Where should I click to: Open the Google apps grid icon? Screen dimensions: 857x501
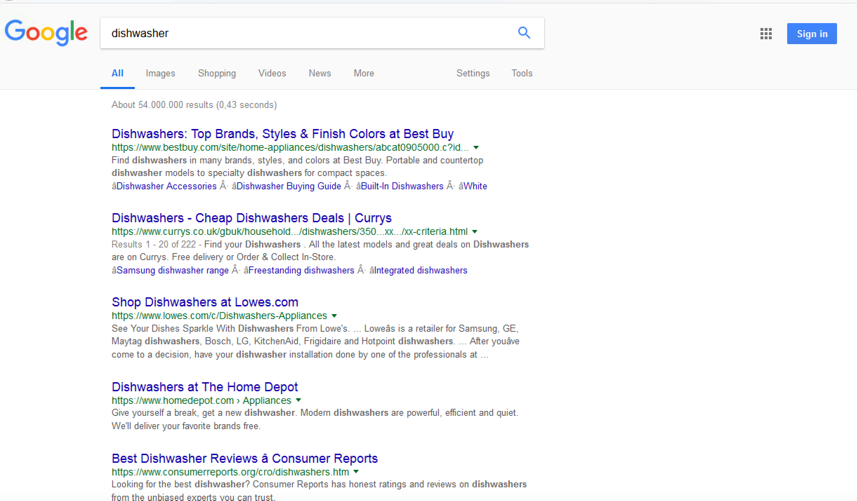766,33
